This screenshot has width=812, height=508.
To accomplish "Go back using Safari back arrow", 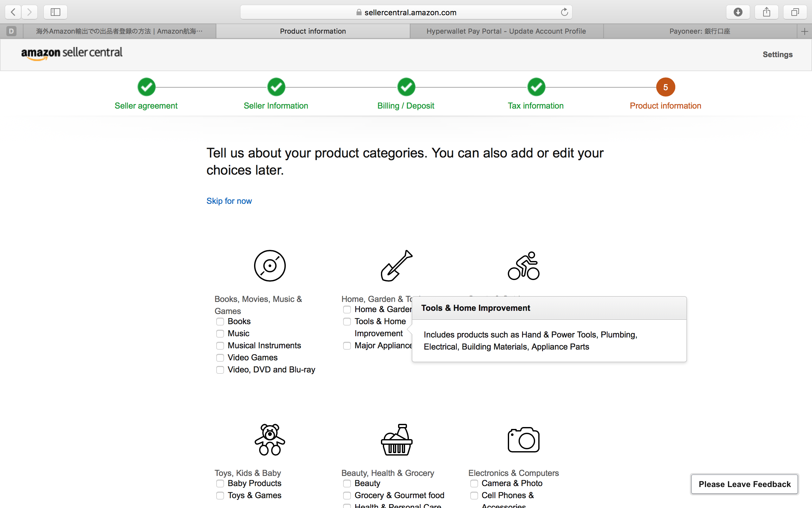I will point(13,12).
